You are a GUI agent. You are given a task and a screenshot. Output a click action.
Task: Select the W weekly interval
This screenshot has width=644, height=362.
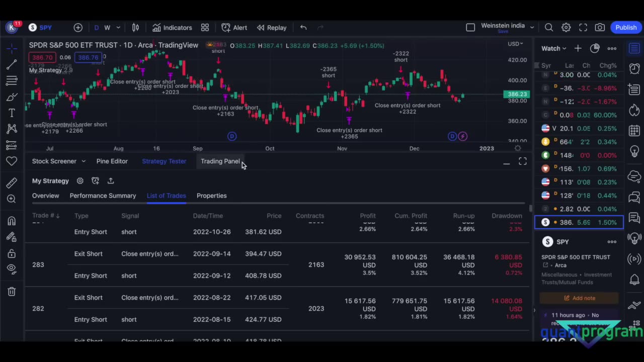(x=107, y=28)
